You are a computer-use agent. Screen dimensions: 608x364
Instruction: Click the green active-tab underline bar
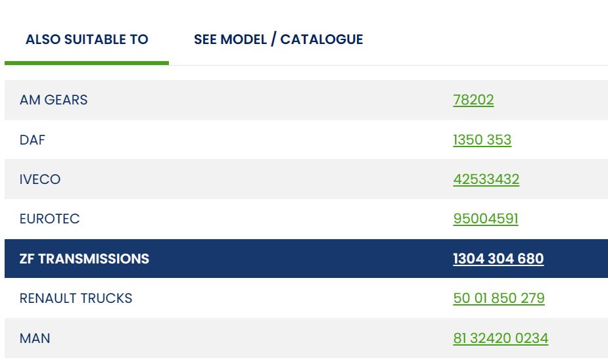(87, 63)
